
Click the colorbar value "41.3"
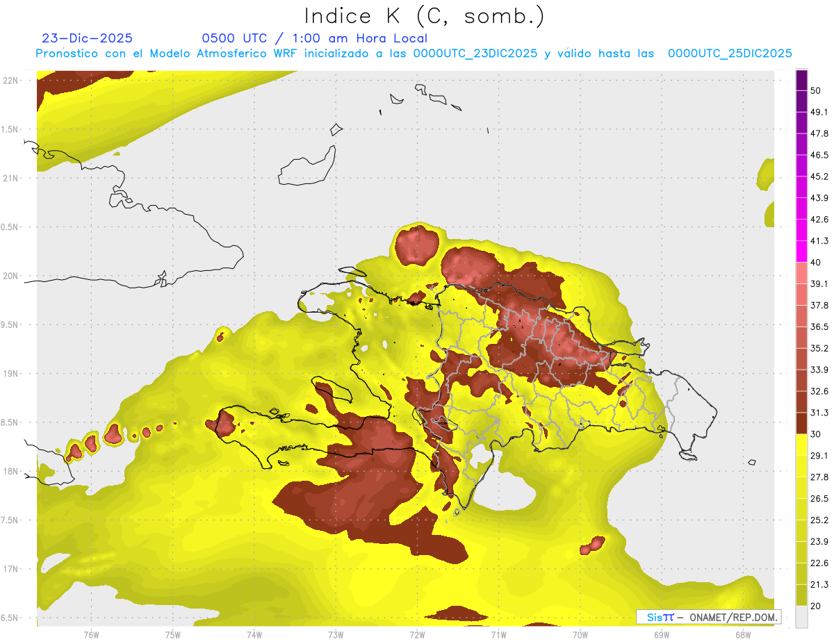(819, 241)
